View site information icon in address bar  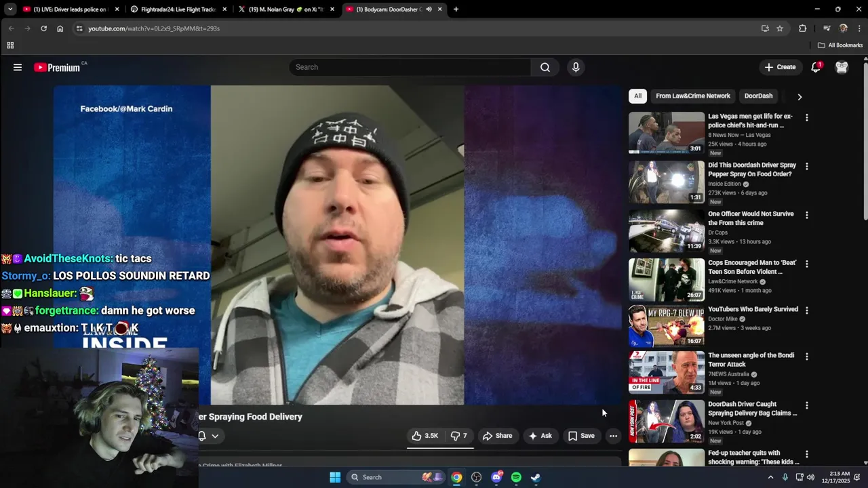pyautogui.click(x=79, y=28)
